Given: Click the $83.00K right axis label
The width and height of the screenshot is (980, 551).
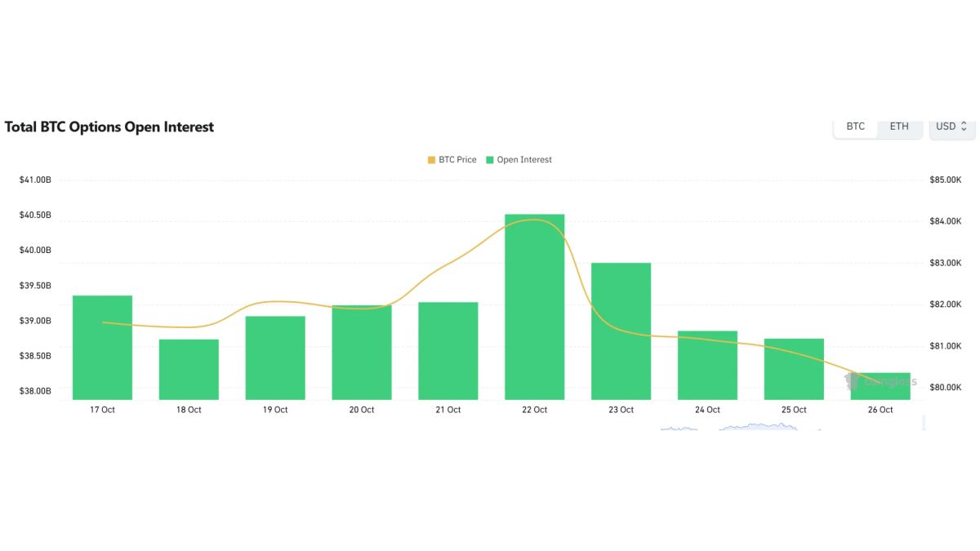Looking at the screenshot, I should (x=946, y=263).
